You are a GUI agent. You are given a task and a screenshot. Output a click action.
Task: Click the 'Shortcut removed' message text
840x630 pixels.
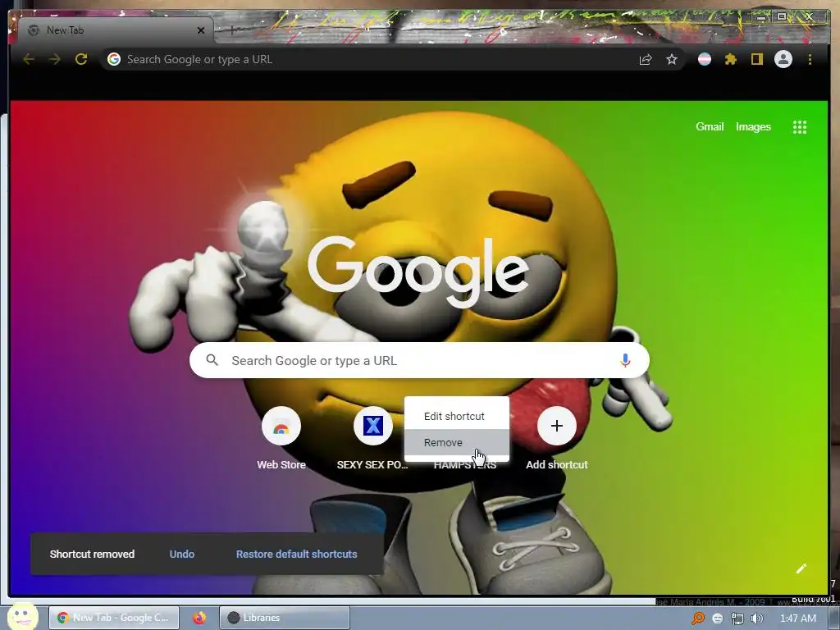(92, 554)
